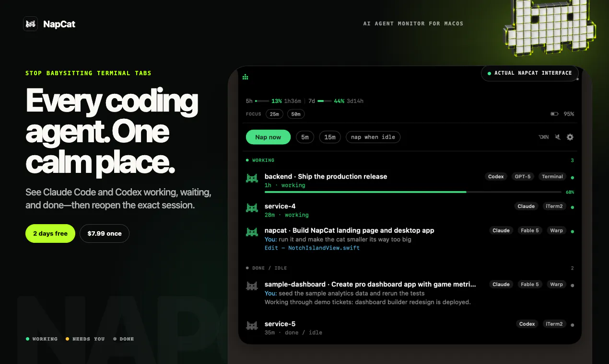Select the 5m nap duration
Viewport: 609px width, 364px height.
305,137
